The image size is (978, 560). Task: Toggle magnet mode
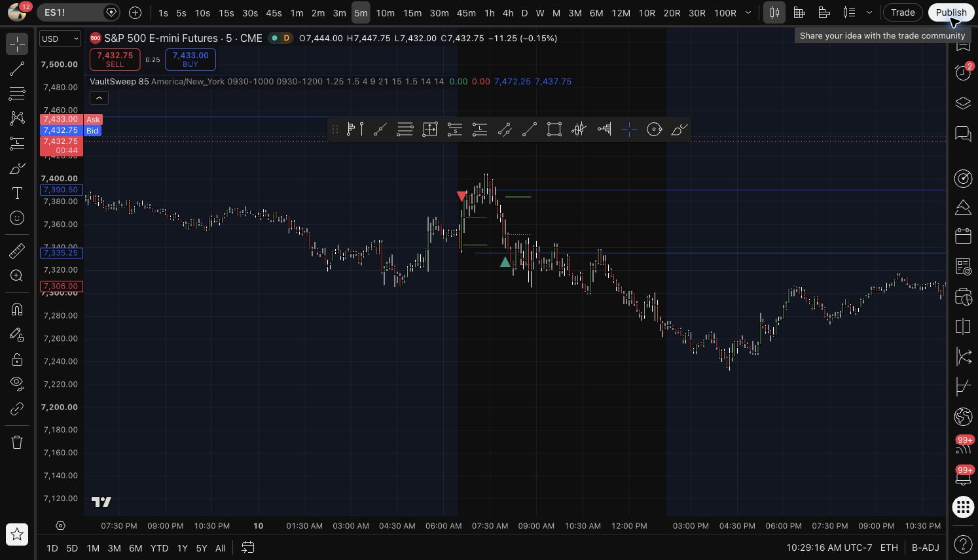point(17,309)
